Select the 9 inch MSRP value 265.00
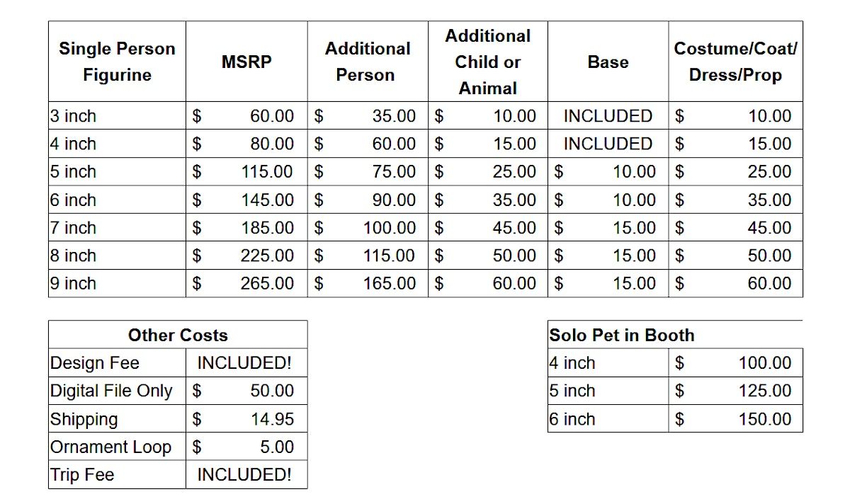Screen dimensions: 850x504 coord(267,284)
